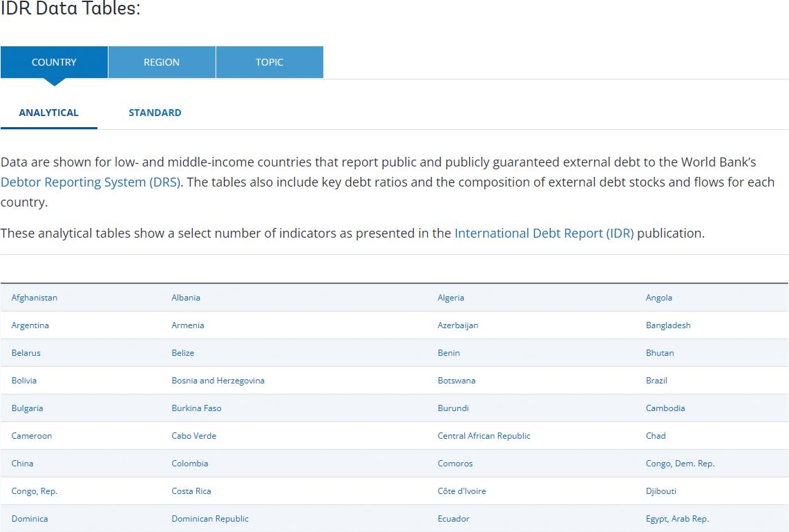The image size is (789, 532).
Task: Select Burkina Faso from the list
Action: pos(196,408)
